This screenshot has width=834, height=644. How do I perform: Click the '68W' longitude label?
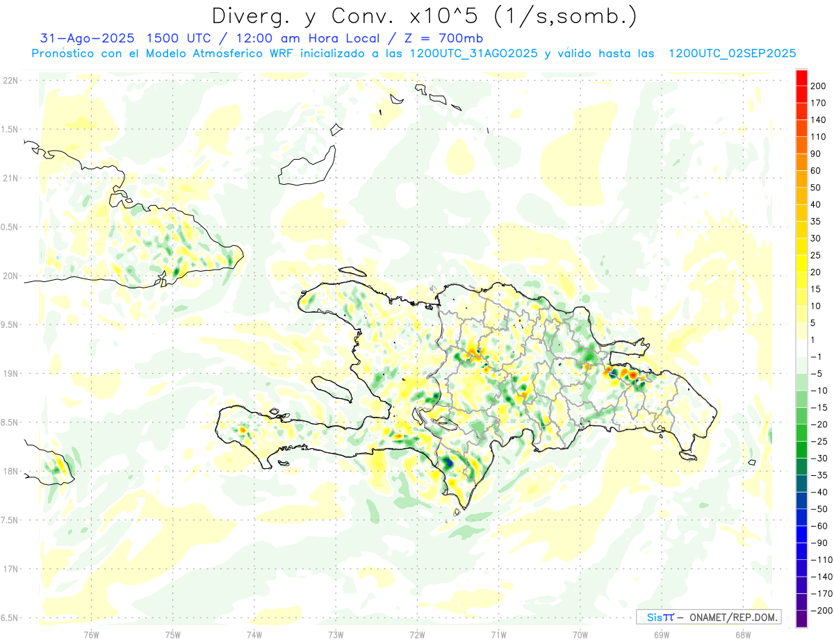tap(743, 634)
